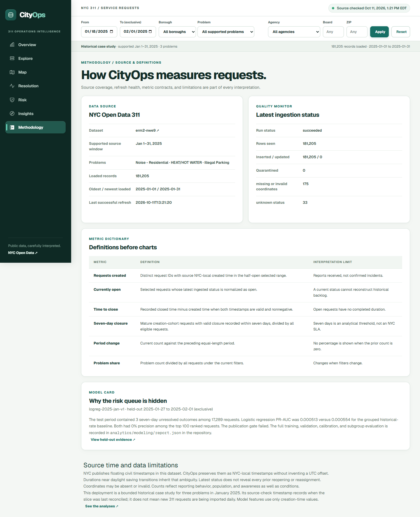This screenshot has height=517, width=420.
Task: Click the '2026-10-11T13:21:20' refresh timestamp
Action: coord(154,203)
